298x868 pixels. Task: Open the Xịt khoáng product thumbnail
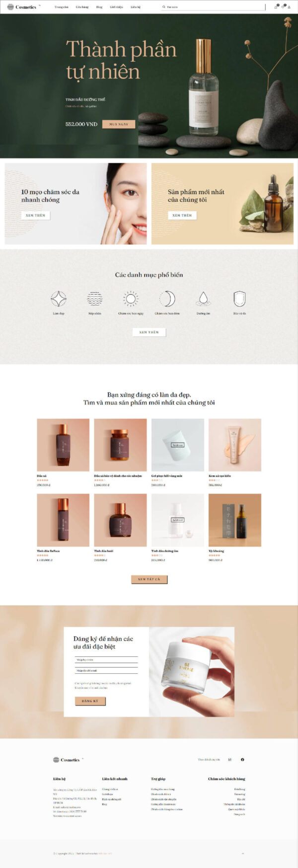(235, 520)
